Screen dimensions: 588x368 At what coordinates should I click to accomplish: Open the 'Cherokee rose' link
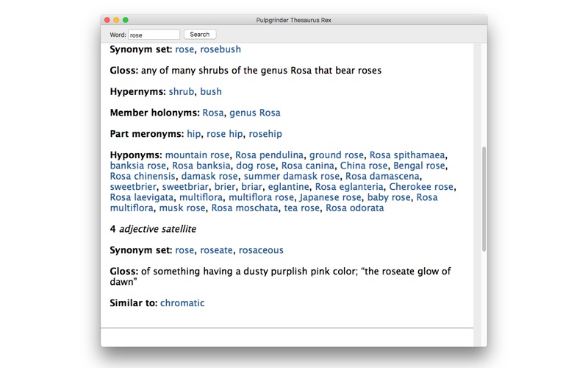[x=421, y=187]
